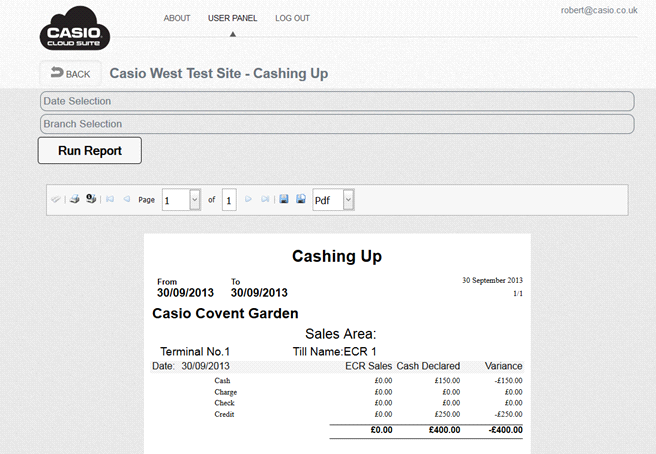Click the Charge row label
656x454 pixels.
pyautogui.click(x=226, y=392)
